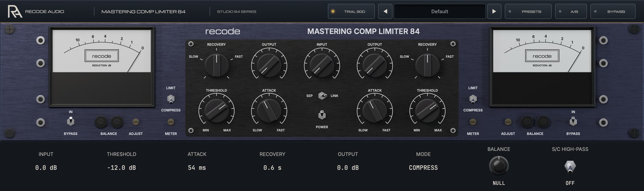Click the Recode Audio logo icon
This screenshot has height=191, width=644.
tap(14, 11)
